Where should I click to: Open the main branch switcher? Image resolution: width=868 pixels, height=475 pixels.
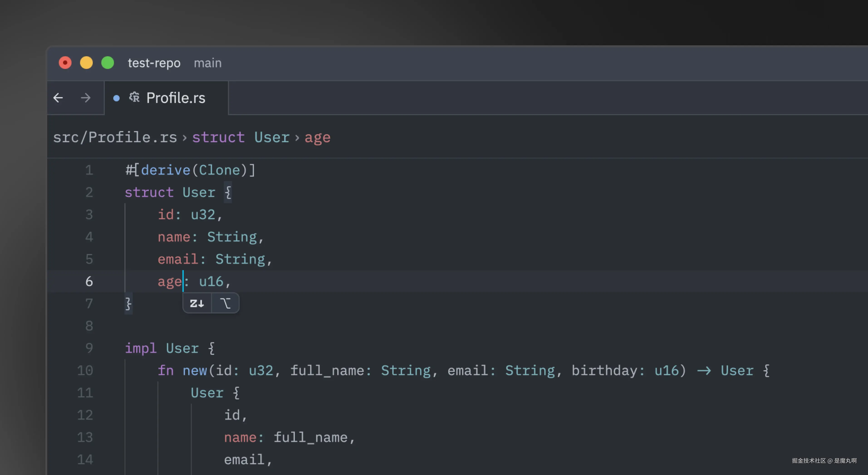point(208,63)
